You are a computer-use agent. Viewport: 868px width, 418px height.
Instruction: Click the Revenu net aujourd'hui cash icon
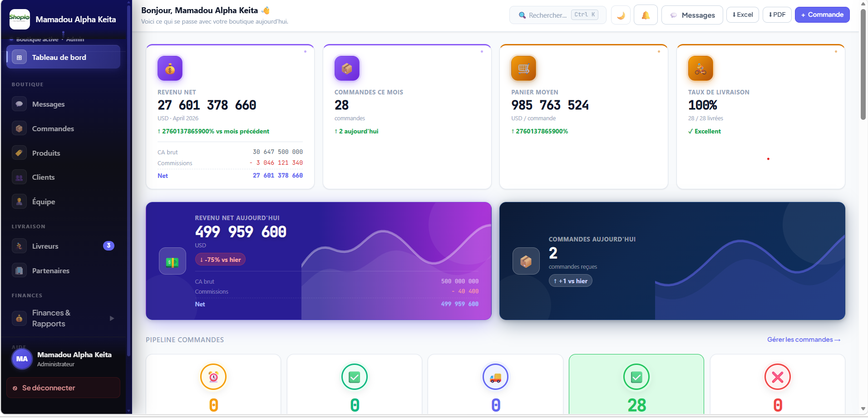tap(173, 261)
